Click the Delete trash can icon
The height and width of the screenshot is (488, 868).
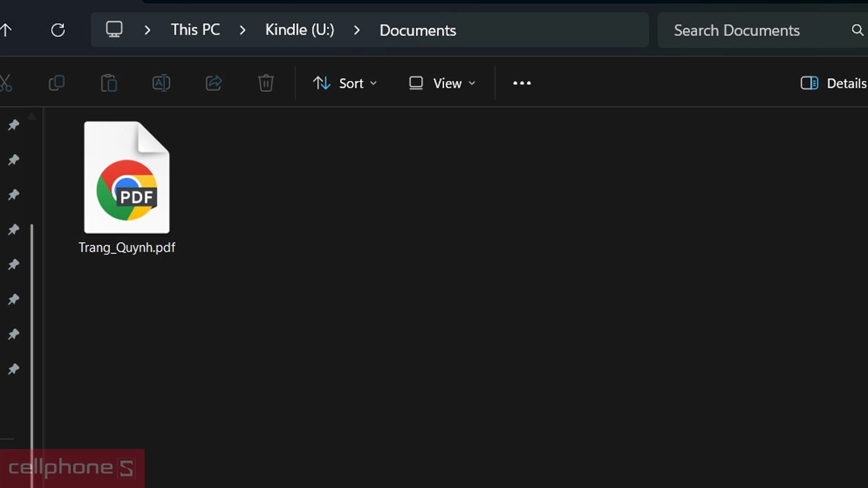click(266, 83)
